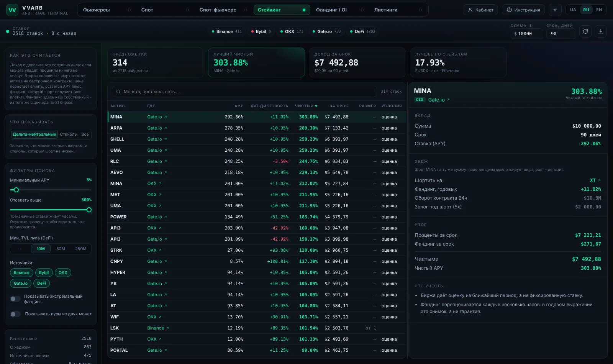Focus the Монета, протокол, сеть search field
Viewport: 613px width, 364px height.
click(x=244, y=92)
